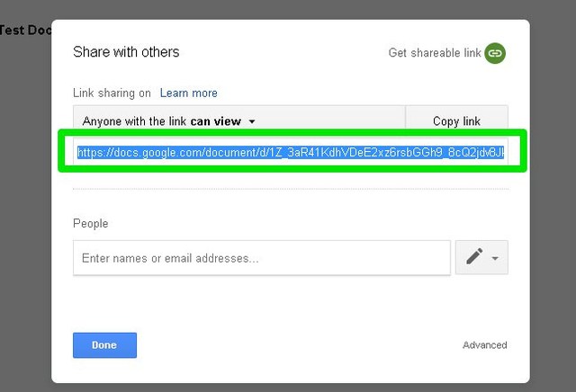
Task: Click the pencil edit-permission icon
Action: (x=474, y=258)
